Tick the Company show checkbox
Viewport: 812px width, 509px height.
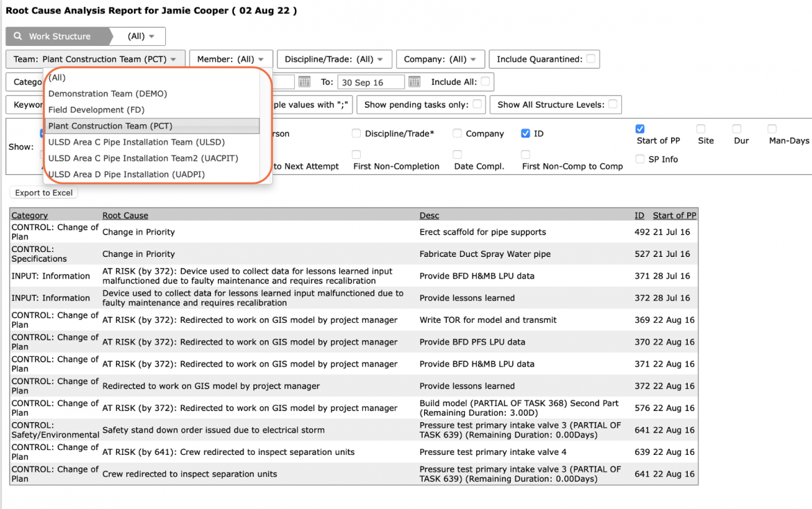[457, 133]
